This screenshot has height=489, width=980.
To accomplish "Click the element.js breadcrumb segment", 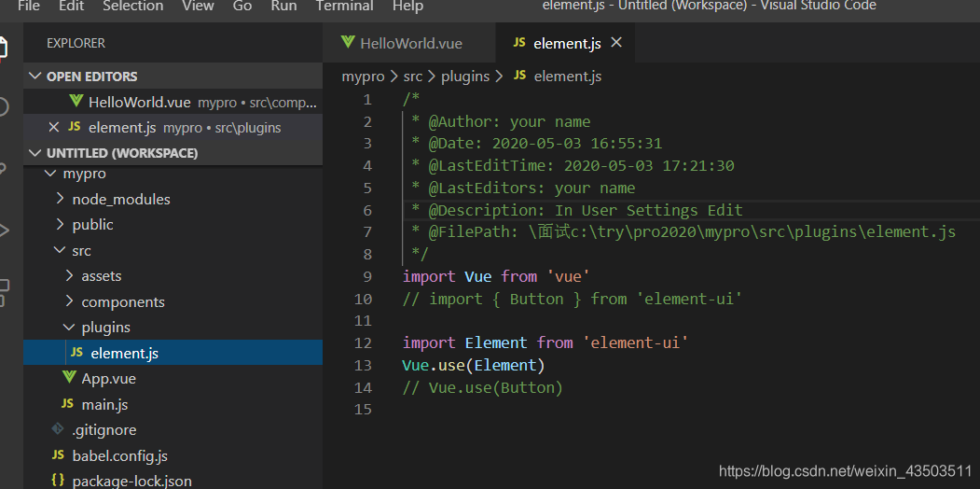I will point(568,77).
